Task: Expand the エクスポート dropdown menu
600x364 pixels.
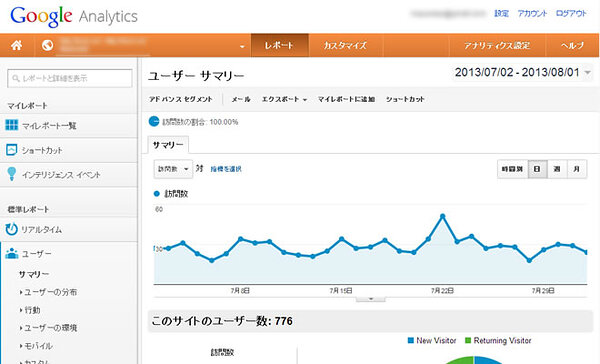Action: (x=284, y=99)
